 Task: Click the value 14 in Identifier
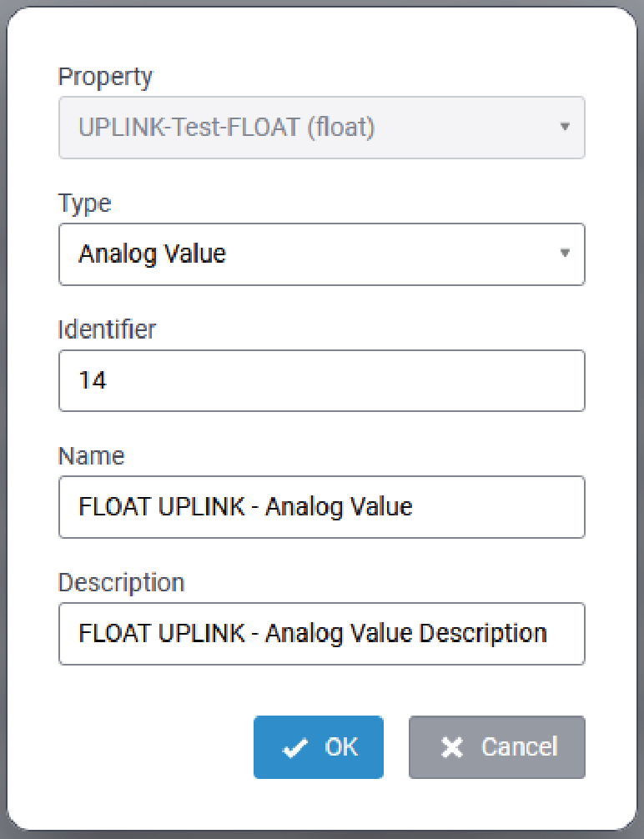92,381
